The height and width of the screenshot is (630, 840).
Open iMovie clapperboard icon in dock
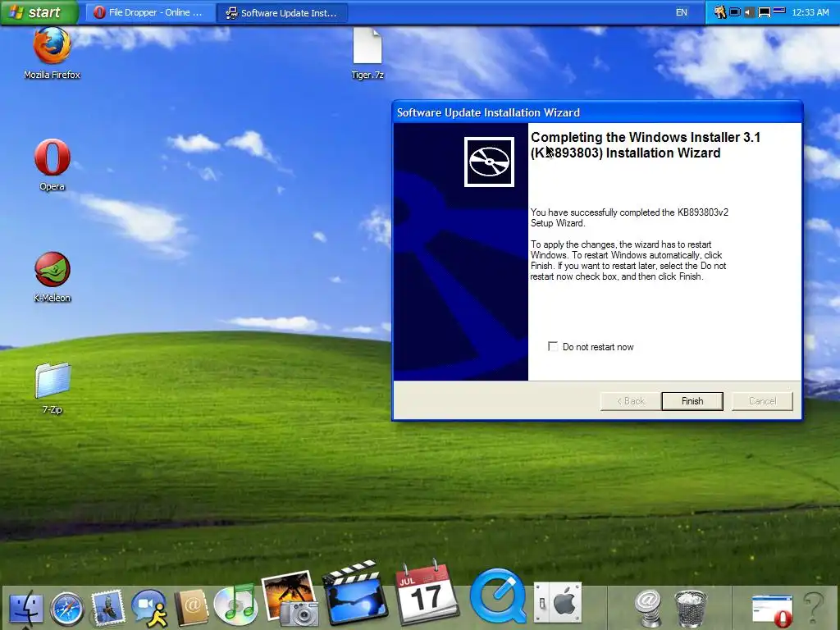[354, 593]
